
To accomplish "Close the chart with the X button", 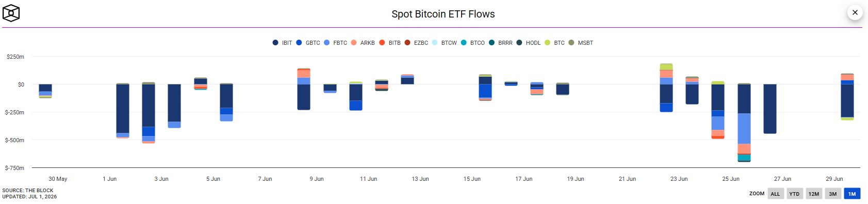I will point(855,12).
